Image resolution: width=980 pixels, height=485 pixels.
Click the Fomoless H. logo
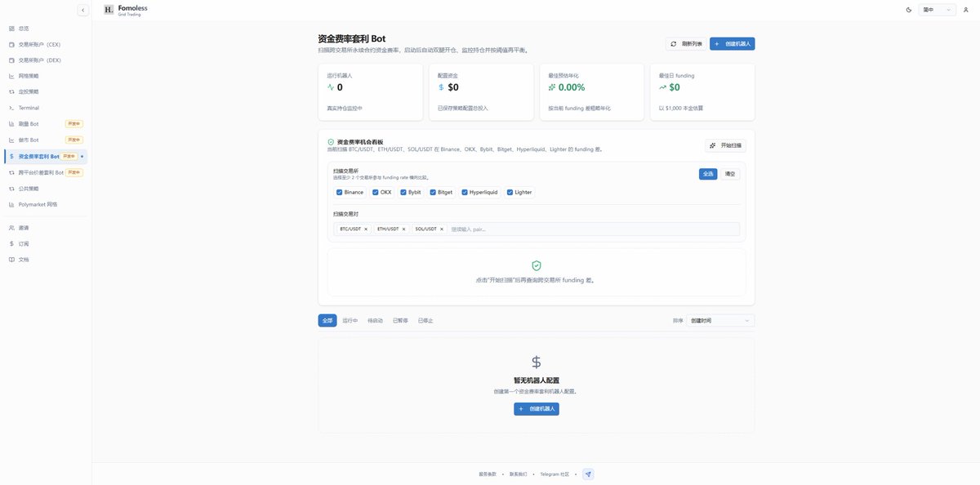pyautogui.click(x=109, y=10)
